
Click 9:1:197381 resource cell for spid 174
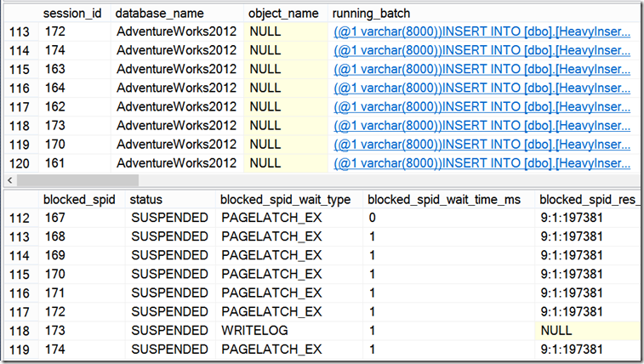coord(589,350)
